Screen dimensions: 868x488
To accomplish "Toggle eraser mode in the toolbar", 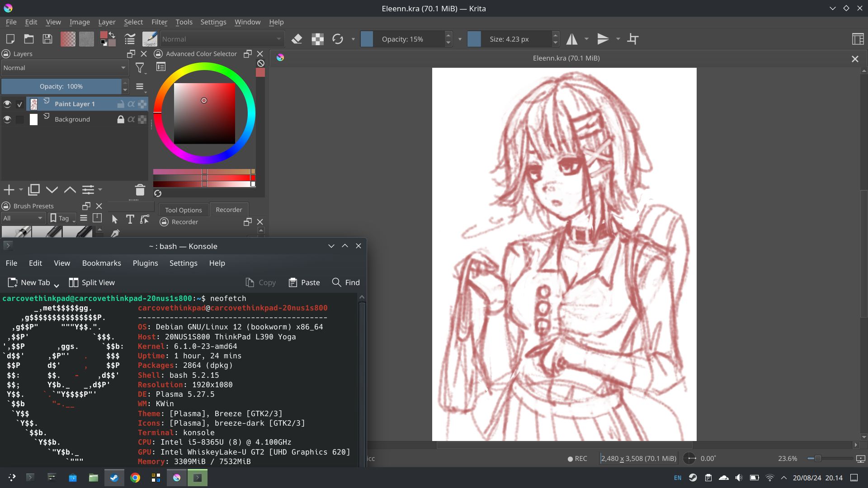I will tap(297, 39).
